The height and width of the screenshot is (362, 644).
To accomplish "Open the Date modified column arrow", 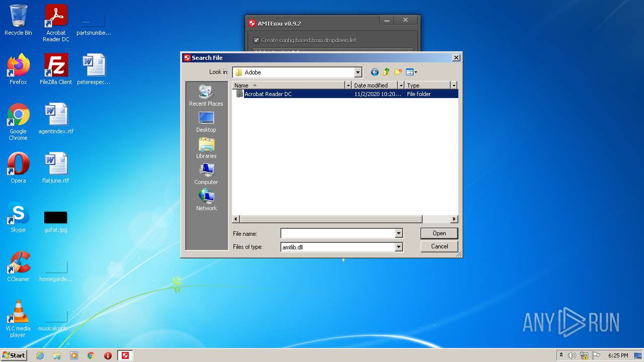I will [401, 85].
